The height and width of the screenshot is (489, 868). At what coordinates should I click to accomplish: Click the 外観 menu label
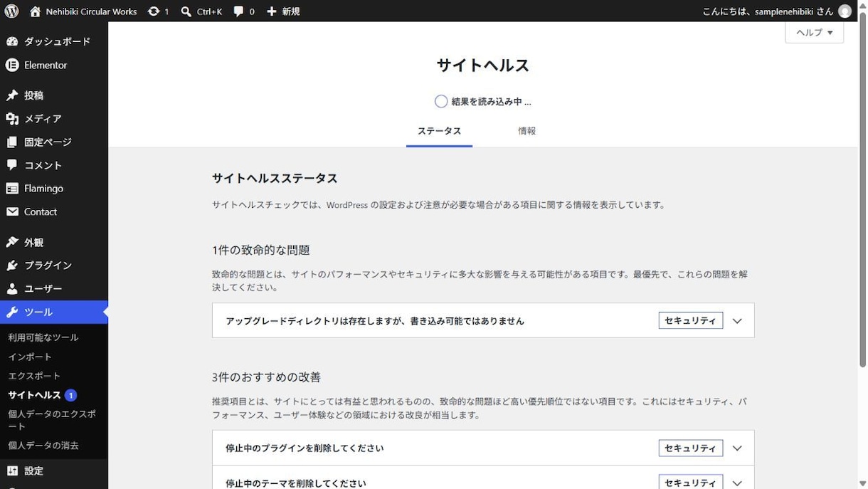coord(33,242)
